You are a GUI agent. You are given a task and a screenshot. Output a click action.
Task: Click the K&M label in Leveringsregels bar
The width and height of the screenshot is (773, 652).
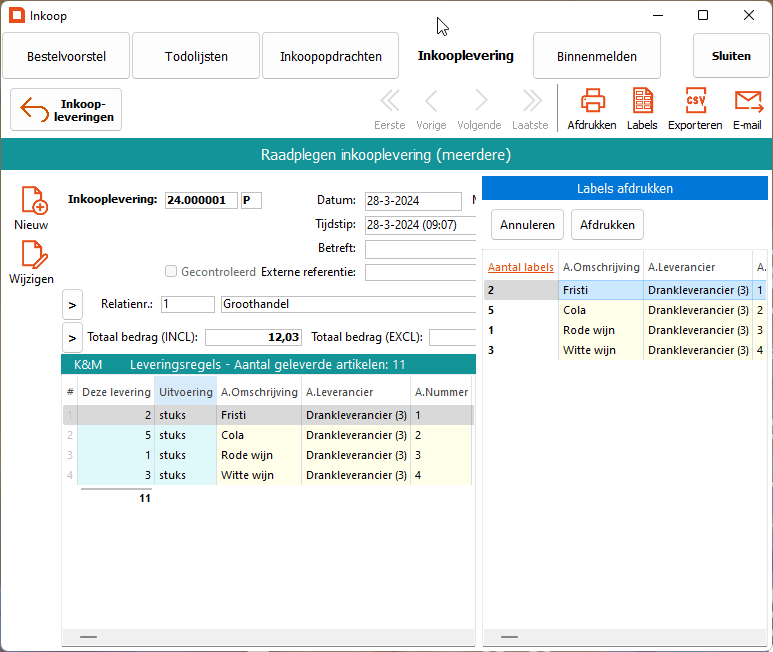88,365
